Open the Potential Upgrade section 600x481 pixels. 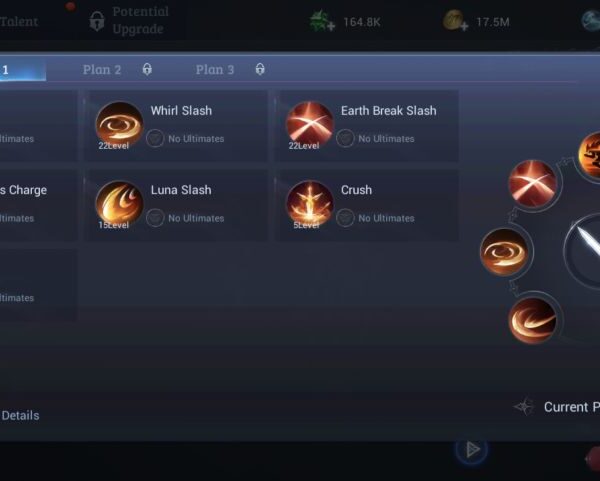129,20
